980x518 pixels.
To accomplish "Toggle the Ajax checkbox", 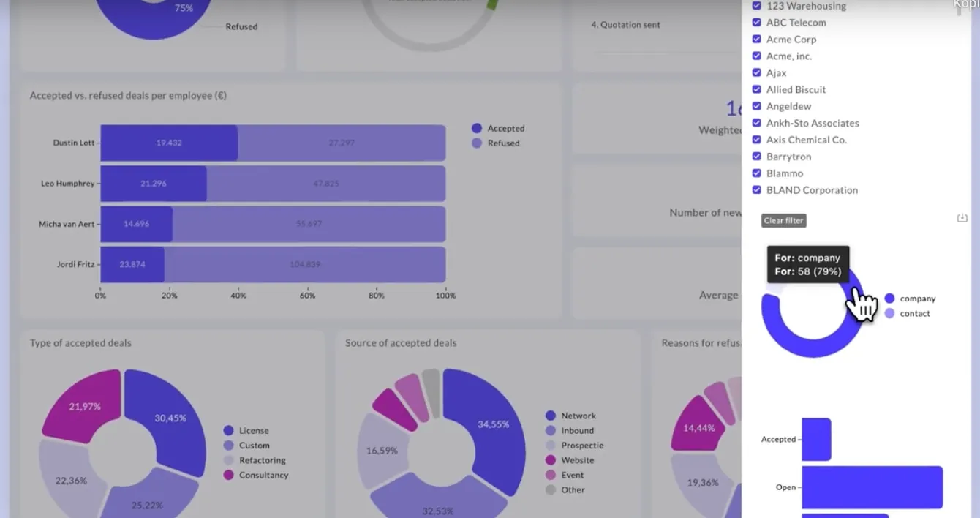I will 757,72.
